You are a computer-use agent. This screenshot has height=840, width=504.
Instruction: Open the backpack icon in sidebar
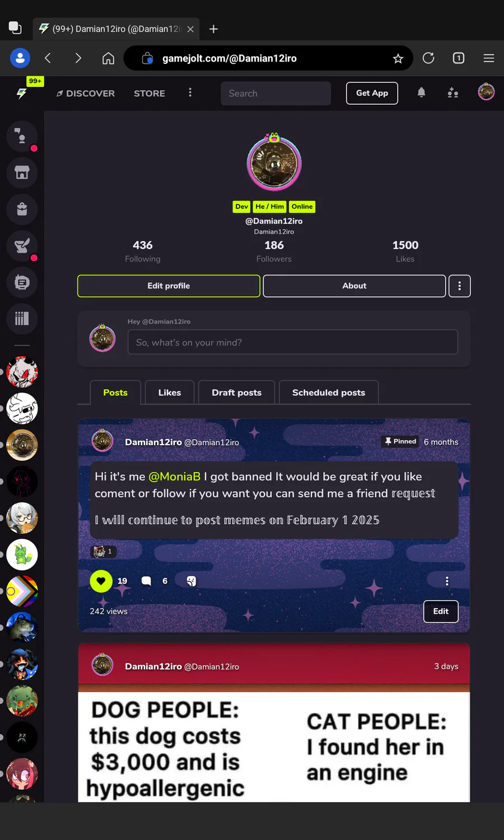click(22, 209)
